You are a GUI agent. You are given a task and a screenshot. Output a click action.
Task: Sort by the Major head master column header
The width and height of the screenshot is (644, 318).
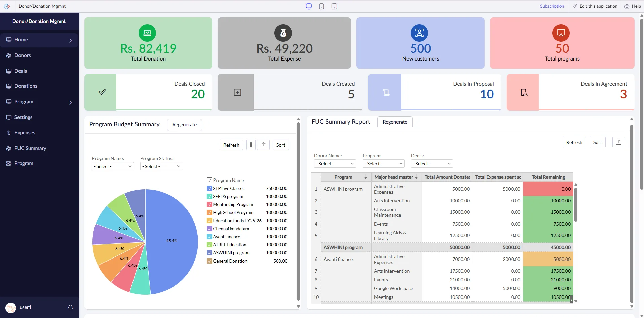coord(396,177)
